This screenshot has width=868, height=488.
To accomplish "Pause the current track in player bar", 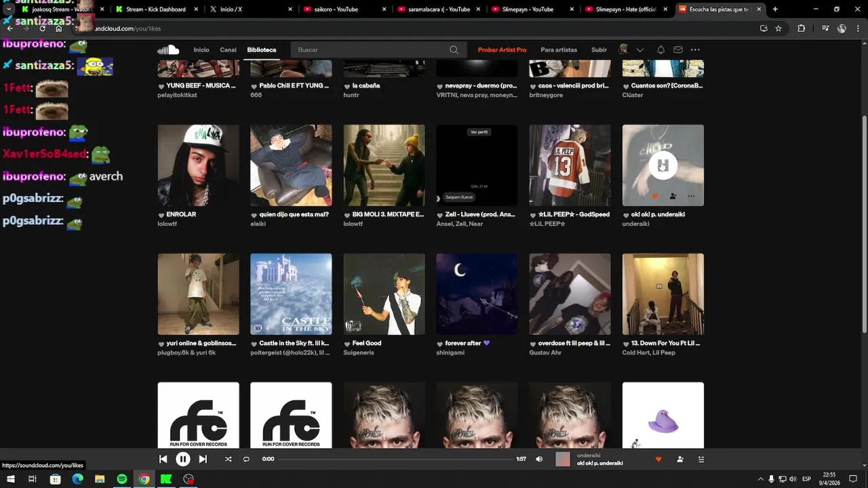I will coord(183,459).
